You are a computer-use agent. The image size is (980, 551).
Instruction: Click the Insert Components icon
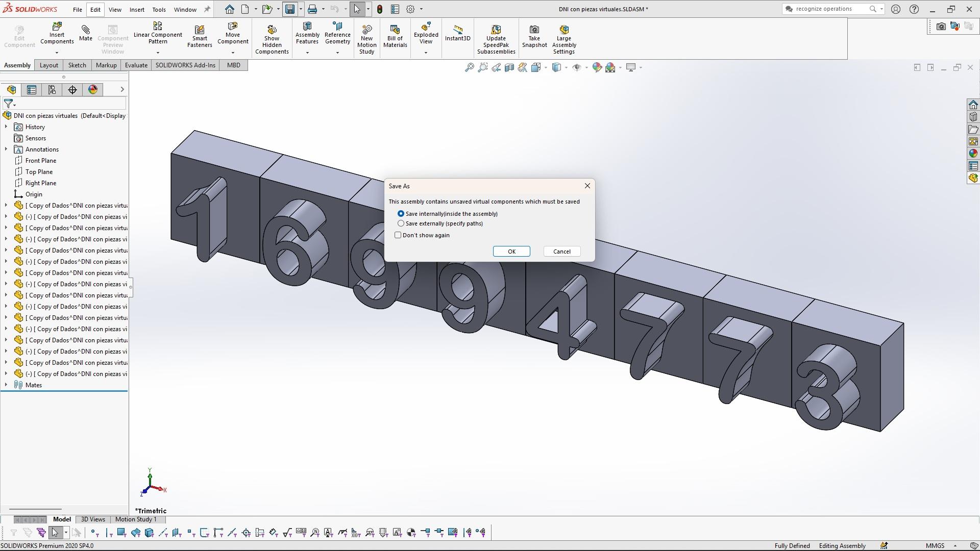[57, 34]
